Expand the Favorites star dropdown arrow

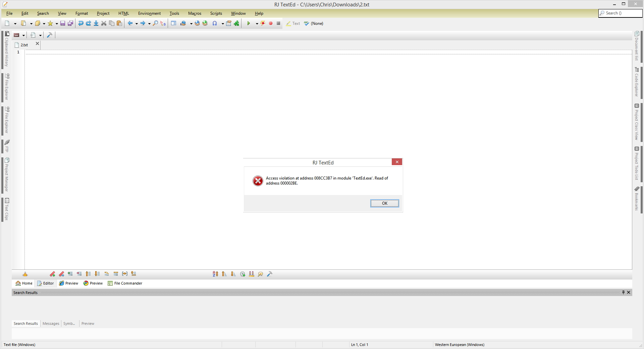pos(57,24)
